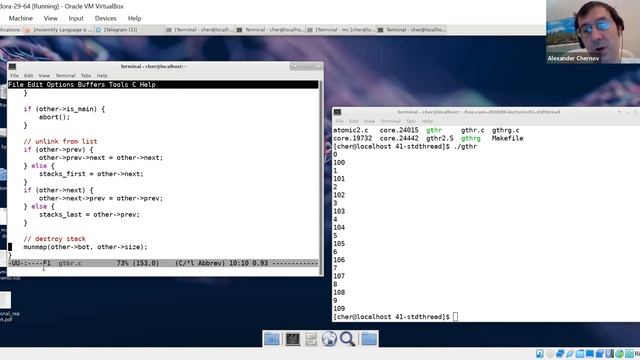This screenshot has width=640, height=360.
Task: Click 'core.24015' in terminal listing
Action: (399, 130)
